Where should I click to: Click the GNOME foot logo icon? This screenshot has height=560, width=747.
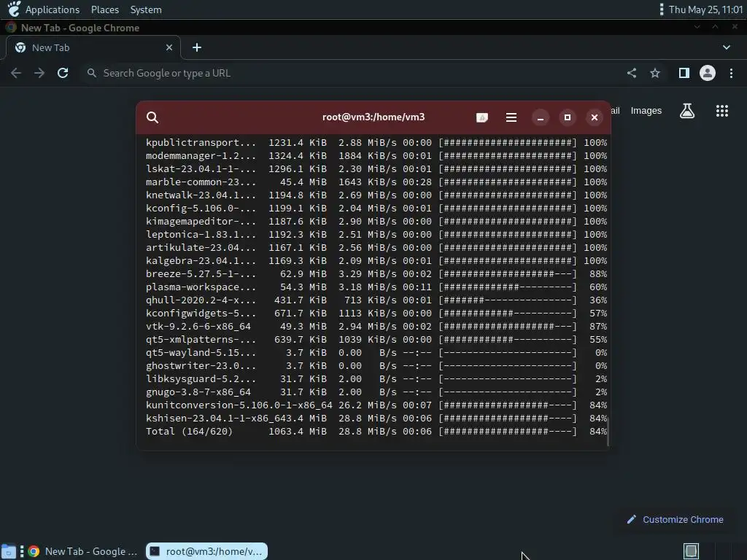14,9
